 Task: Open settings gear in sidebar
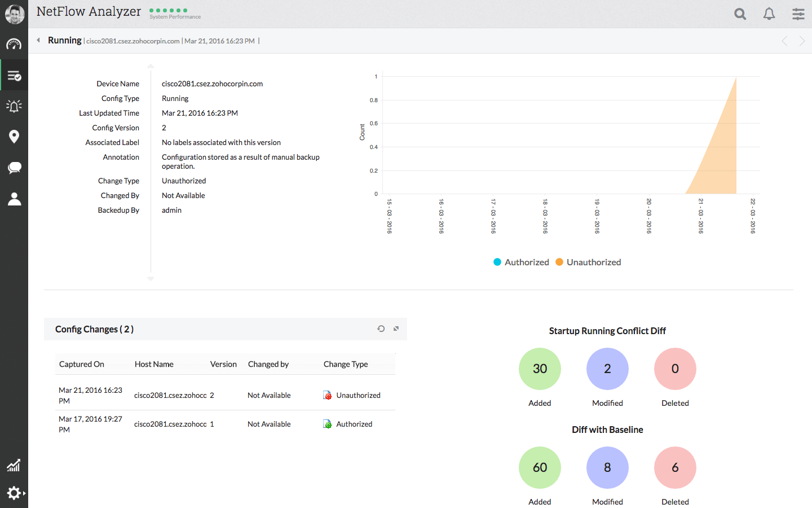[14, 493]
